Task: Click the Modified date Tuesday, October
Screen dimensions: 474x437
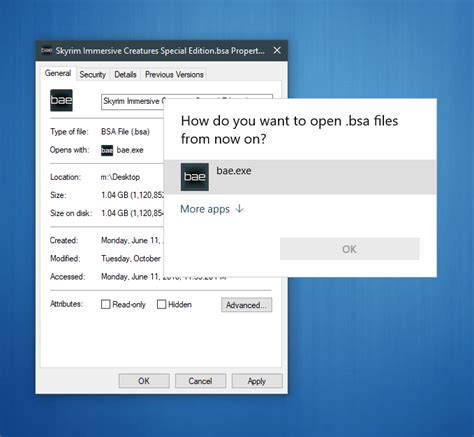Action: tap(131, 258)
